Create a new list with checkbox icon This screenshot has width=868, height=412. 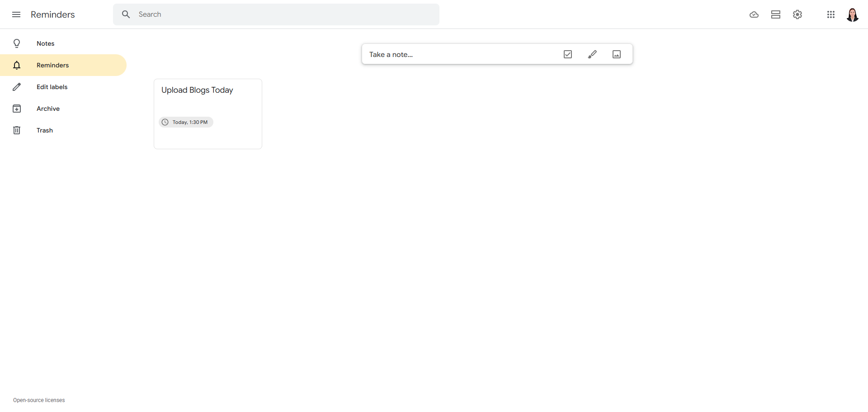[568, 54]
